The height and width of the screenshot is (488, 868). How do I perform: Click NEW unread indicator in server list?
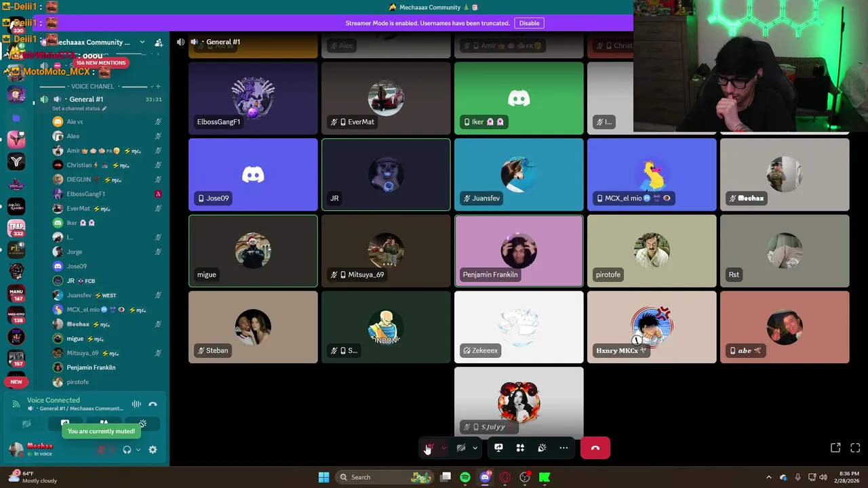16,382
